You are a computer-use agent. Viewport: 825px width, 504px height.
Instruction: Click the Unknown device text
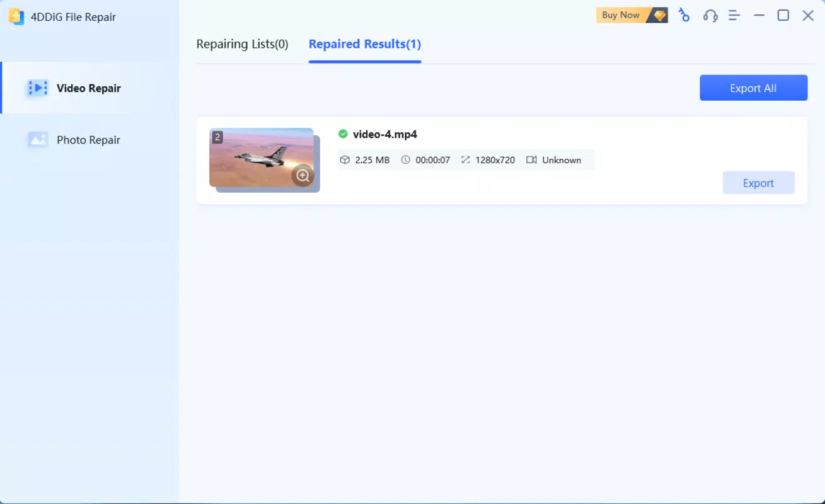[x=562, y=160]
